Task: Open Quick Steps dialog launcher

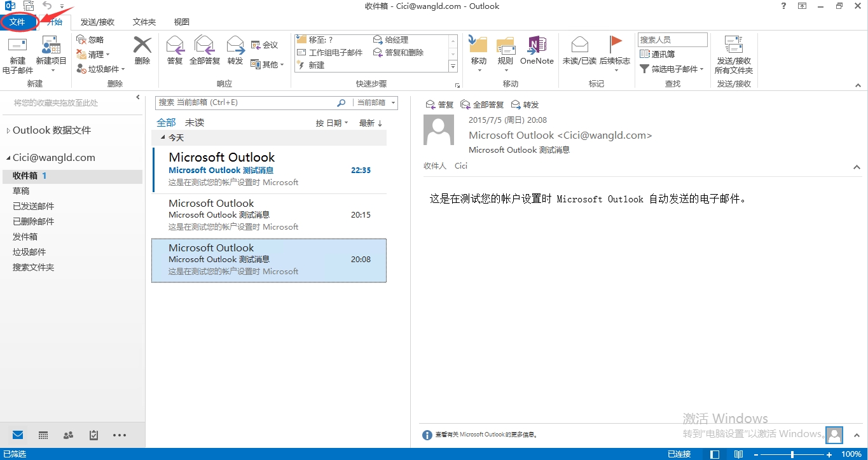Action: [457, 85]
